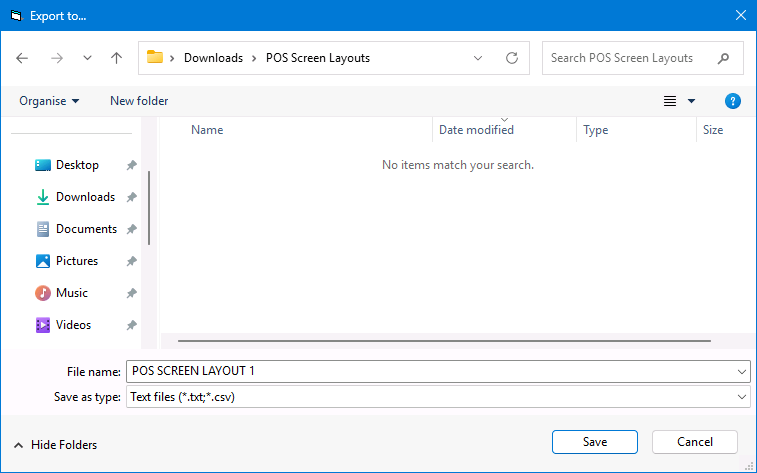The width and height of the screenshot is (757, 473).
Task: Click the Back navigation arrow
Action: [x=23, y=58]
